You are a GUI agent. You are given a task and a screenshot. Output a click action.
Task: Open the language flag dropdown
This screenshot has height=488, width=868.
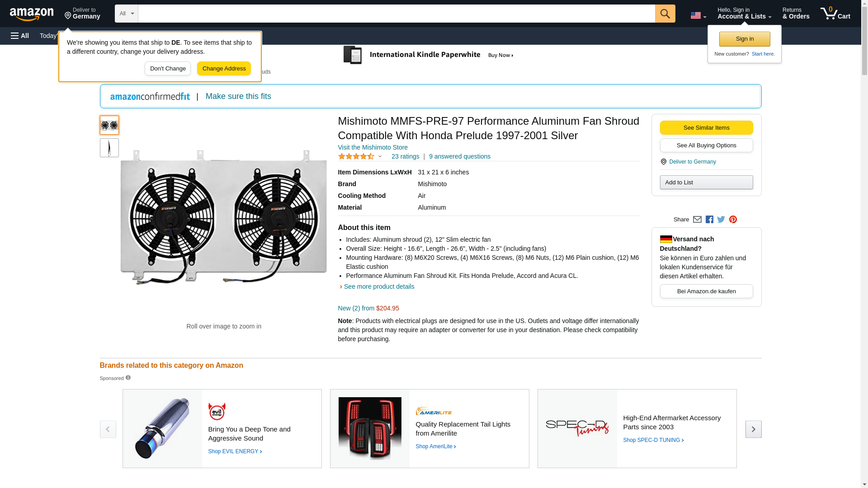698,15
